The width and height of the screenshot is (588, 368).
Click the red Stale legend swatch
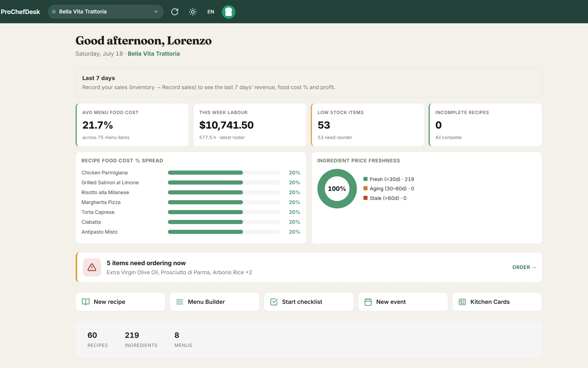coord(365,198)
